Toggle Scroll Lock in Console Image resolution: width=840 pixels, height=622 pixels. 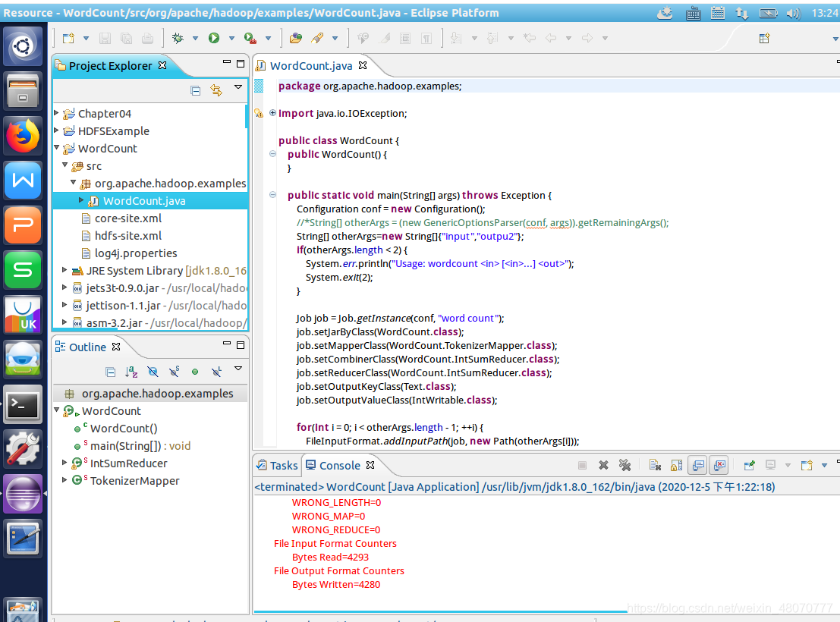[x=677, y=465]
